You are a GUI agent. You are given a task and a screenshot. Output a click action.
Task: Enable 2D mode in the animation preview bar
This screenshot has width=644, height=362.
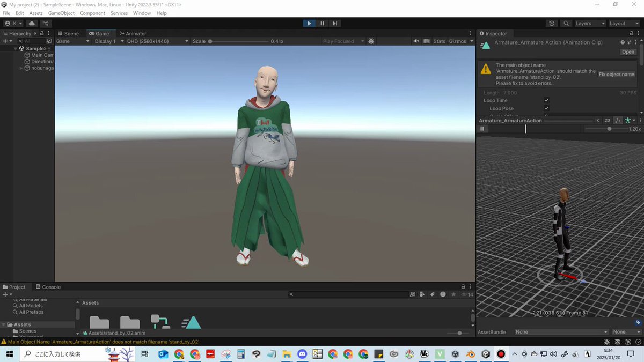click(x=607, y=120)
